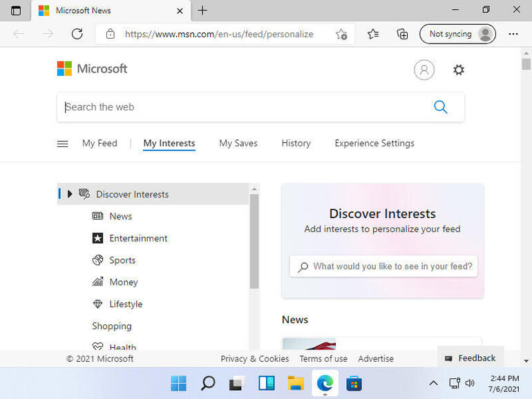Go to the History tab
The width and height of the screenshot is (532, 399).
pos(296,144)
